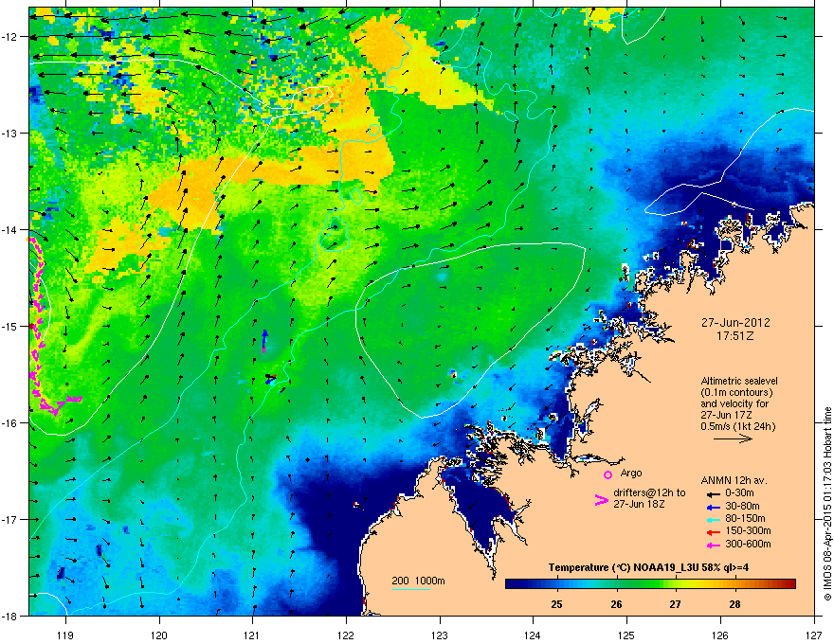Click the '0-30m' depth label
The image size is (834, 644).
pos(739,493)
